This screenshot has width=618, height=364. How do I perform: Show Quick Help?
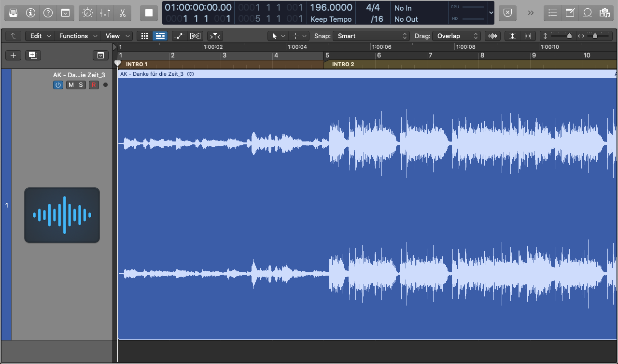[x=48, y=13]
